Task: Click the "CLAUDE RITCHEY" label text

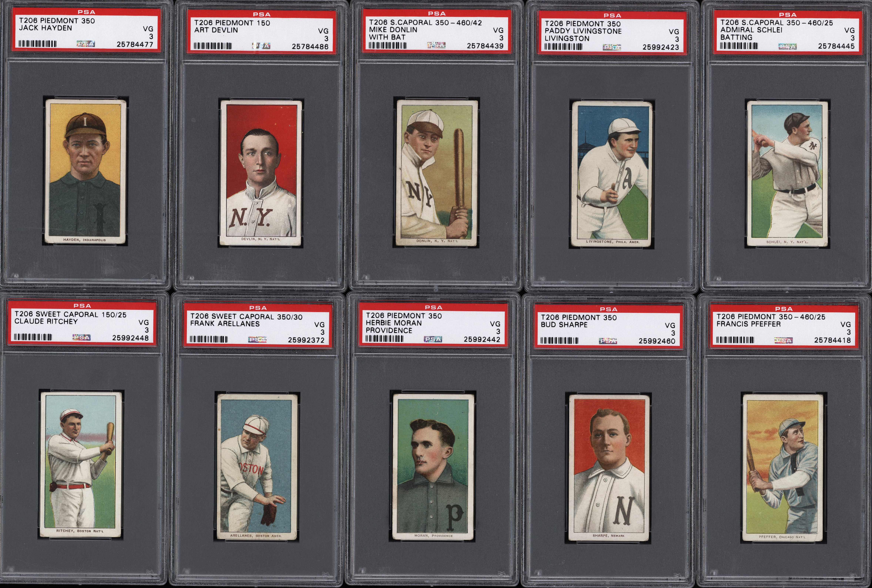Action: click(x=46, y=321)
